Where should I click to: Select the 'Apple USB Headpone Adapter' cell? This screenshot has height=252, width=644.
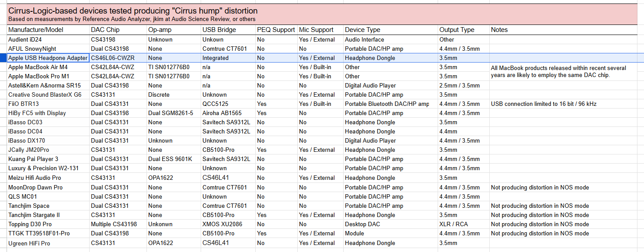pos(48,58)
